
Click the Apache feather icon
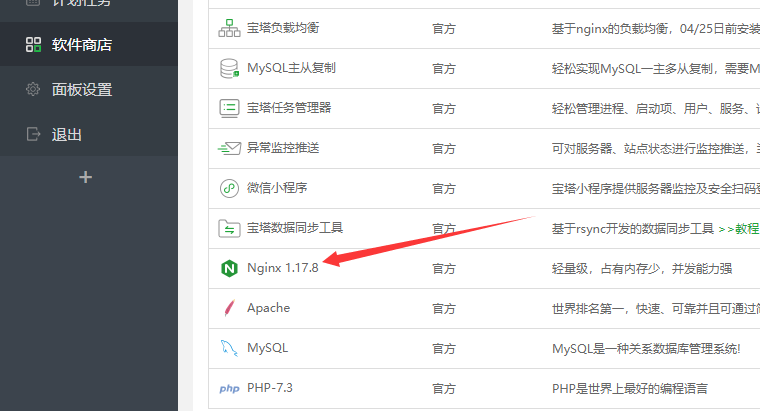tap(229, 308)
